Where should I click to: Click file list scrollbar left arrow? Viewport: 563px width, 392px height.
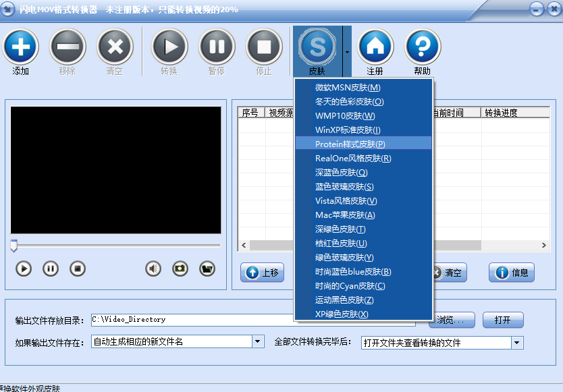244,245
